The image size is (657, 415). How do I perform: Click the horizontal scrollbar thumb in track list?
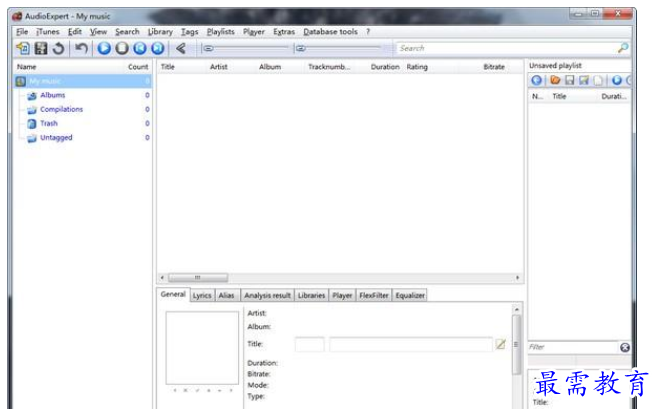[198, 278]
